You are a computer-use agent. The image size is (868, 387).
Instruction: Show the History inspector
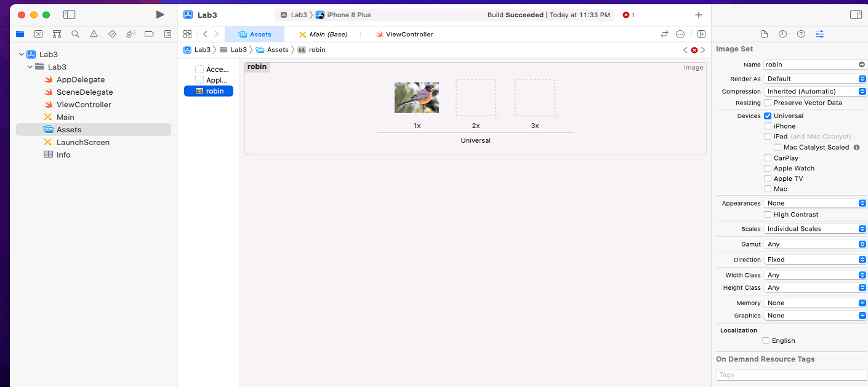point(782,34)
